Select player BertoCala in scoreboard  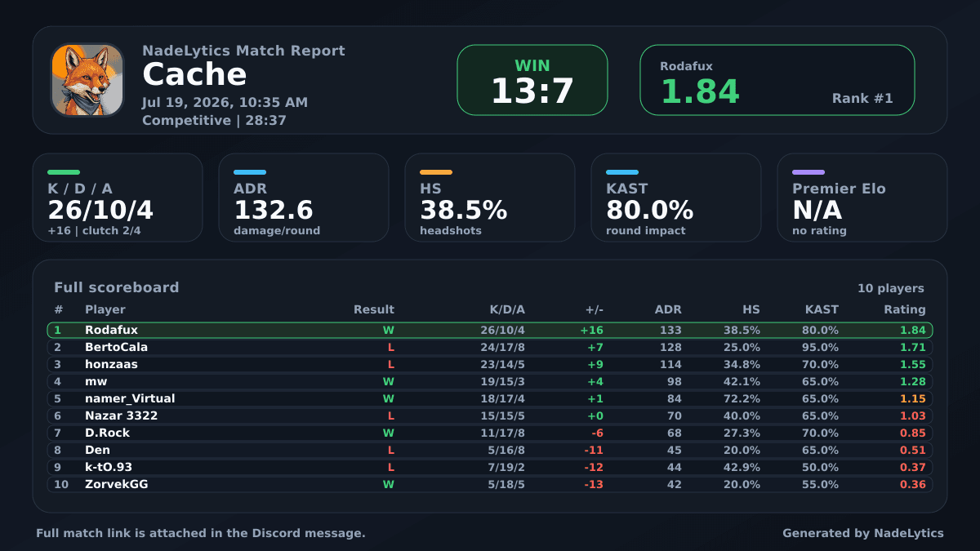pos(116,348)
